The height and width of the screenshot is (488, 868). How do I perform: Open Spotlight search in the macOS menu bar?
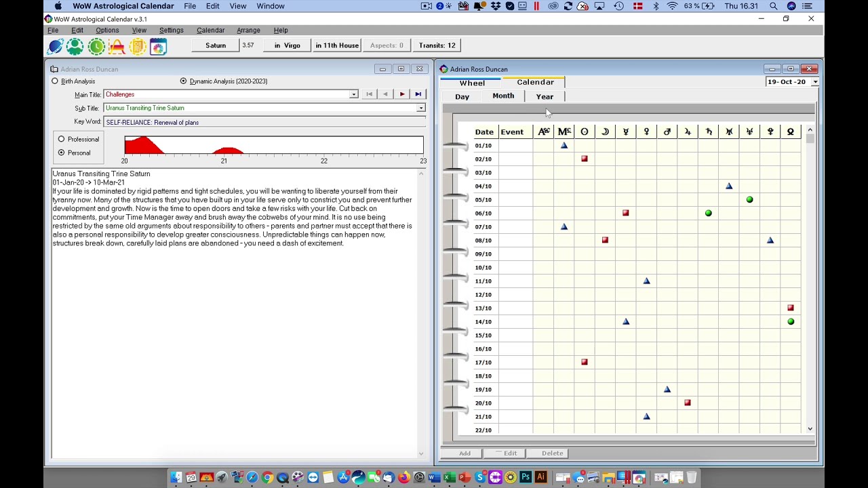tap(774, 6)
